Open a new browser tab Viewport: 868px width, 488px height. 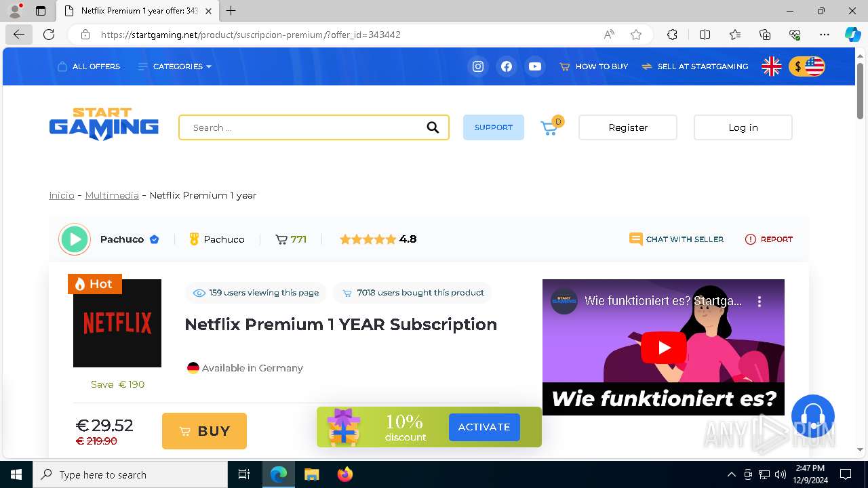[231, 11]
